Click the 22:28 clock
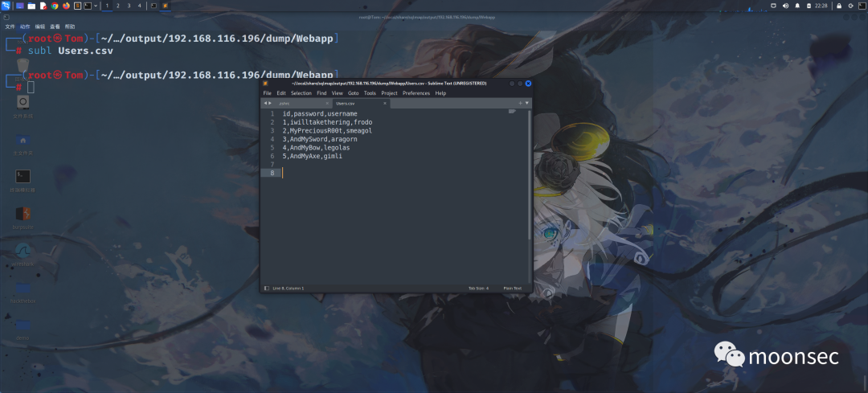868x393 pixels. point(821,6)
